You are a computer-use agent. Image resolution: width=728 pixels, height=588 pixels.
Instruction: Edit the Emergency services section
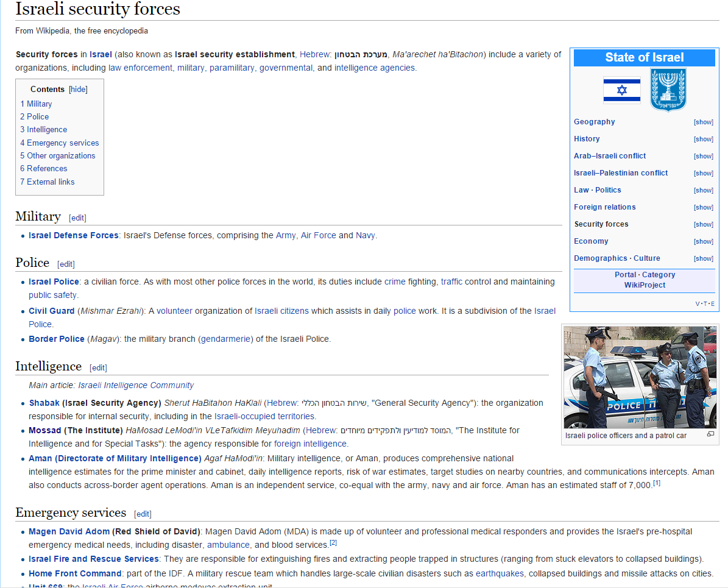point(143,514)
